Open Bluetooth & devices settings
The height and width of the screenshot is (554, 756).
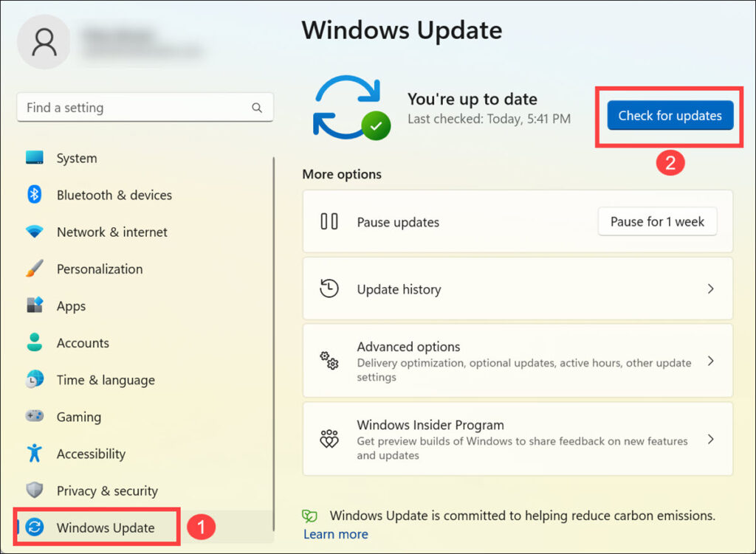pyautogui.click(x=35, y=195)
